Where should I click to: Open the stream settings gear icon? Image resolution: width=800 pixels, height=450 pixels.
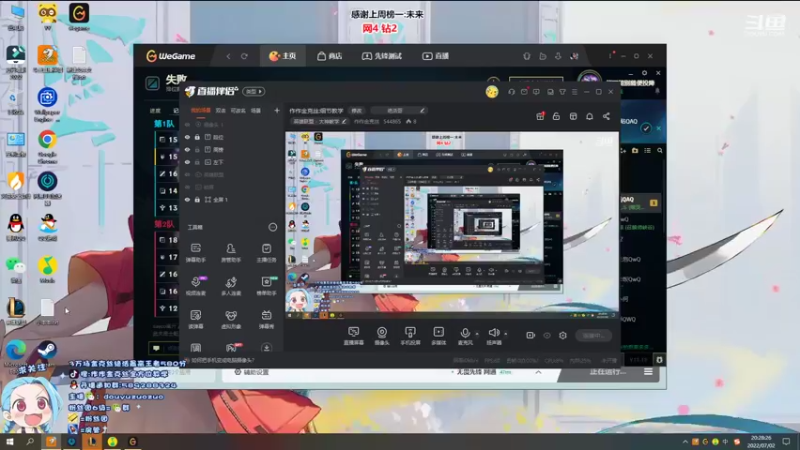click(563, 335)
